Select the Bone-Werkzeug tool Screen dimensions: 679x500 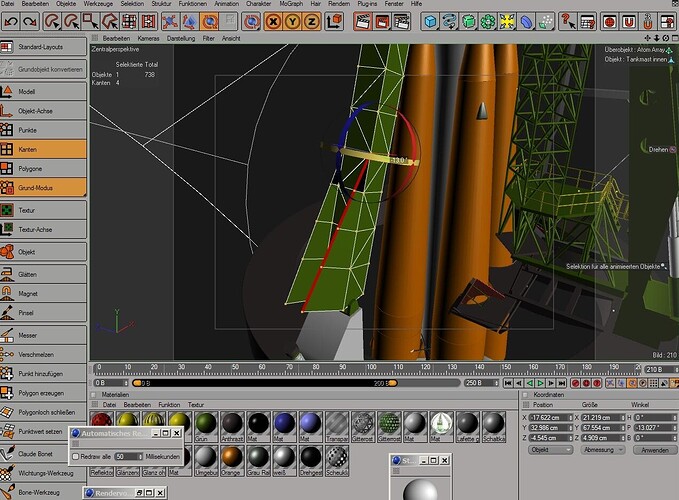point(43,492)
